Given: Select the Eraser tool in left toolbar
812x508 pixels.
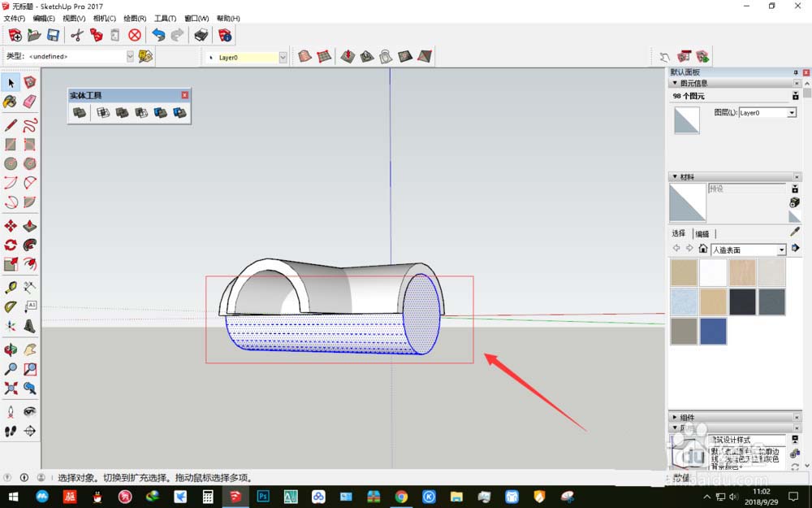Looking at the screenshot, I should (29, 101).
